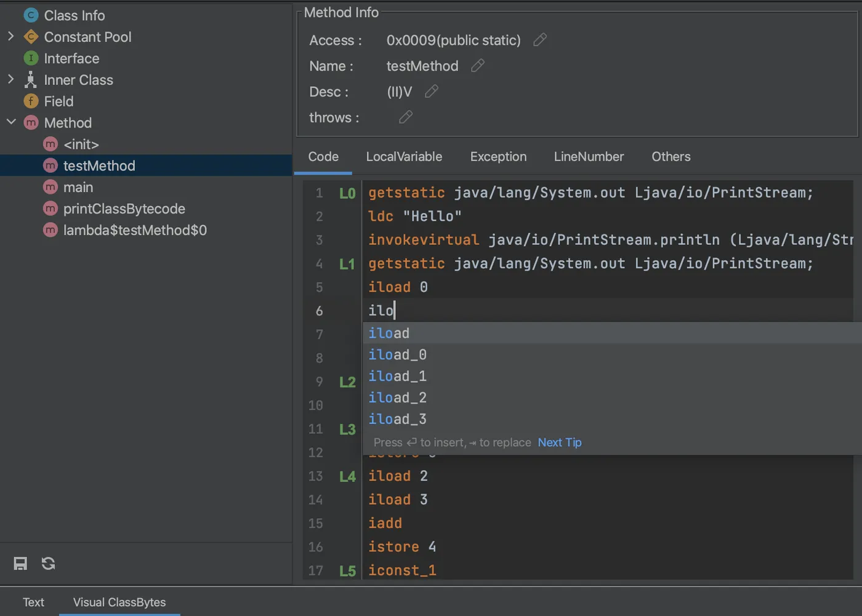862x616 pixels.
Task: Click the iadd instruction on line 15
Action: click(x=385, y=523)
